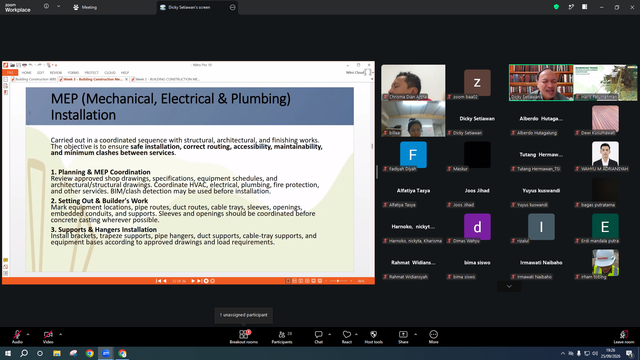Click the Nitro Cloud account button
This screenshot has height=360, width=640.
click(358, 73)
